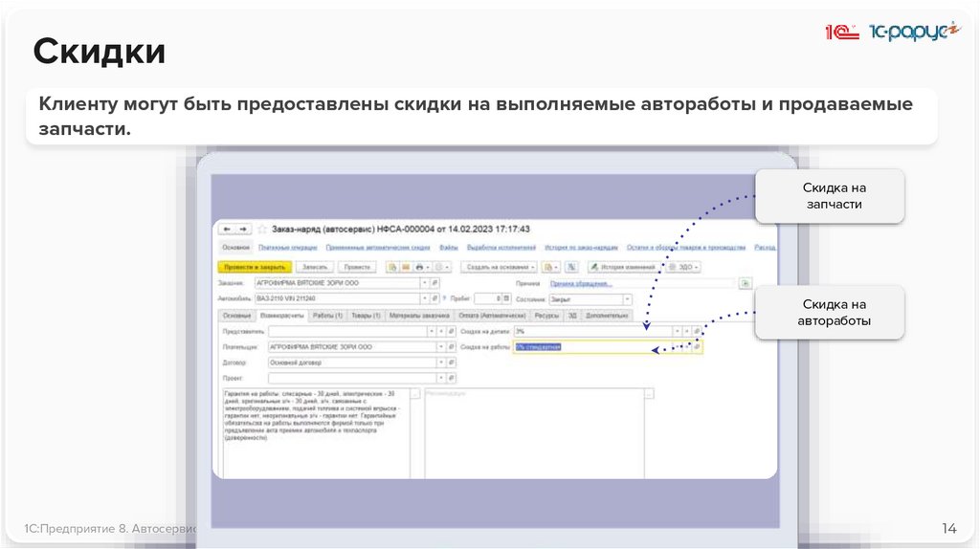This screenshot has height=549, width=980.
Task: Click the back navigation arrow
Action: pos(227,230)
